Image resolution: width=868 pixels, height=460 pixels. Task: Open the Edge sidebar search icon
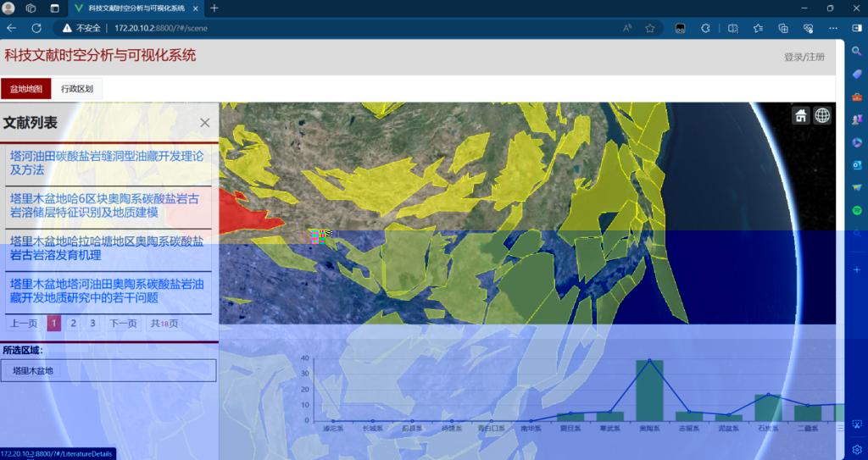(857, 51)
